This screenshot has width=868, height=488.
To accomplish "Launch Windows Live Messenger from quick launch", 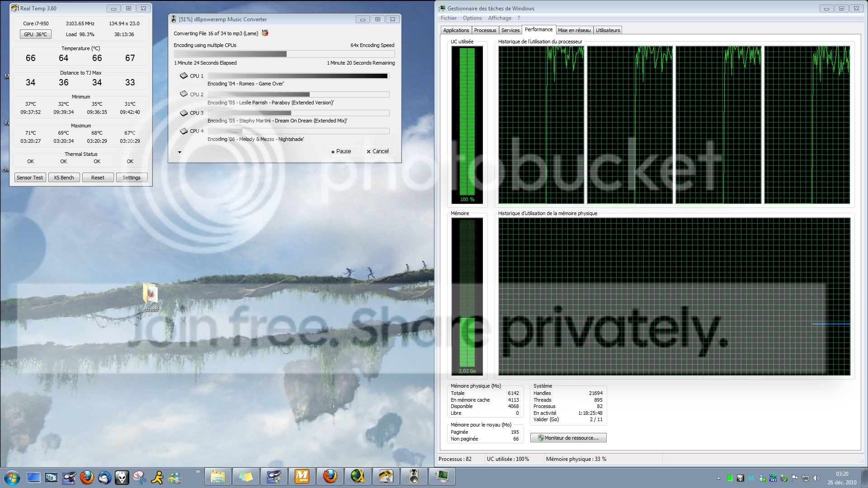I will coord(175,477).
